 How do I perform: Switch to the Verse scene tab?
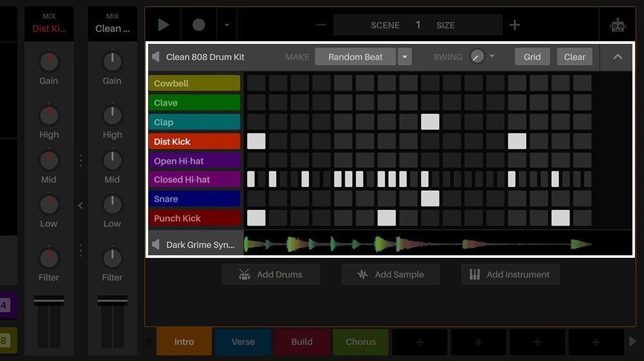coord(243,342)
